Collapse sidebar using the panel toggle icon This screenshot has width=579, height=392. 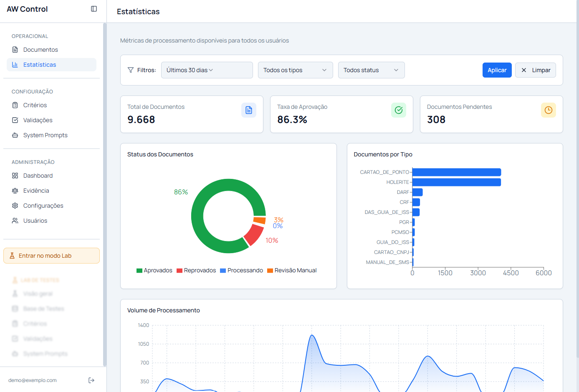point(94,9)
